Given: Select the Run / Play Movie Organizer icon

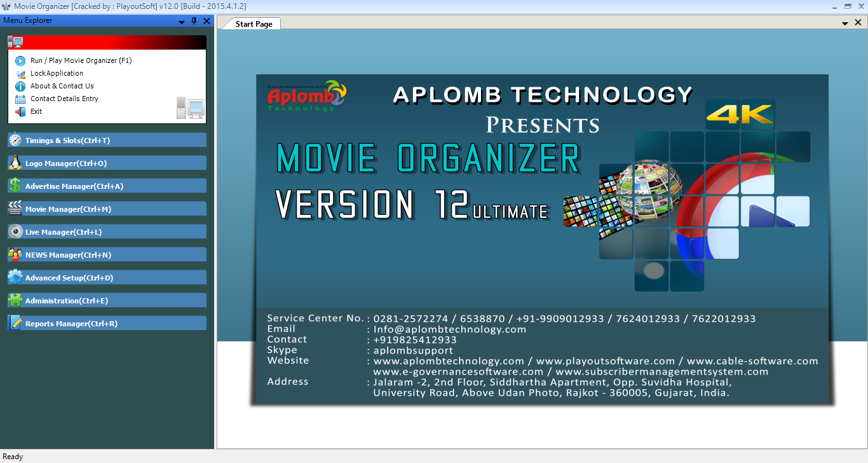Looking at the screenshot, I should click(21, 60).
